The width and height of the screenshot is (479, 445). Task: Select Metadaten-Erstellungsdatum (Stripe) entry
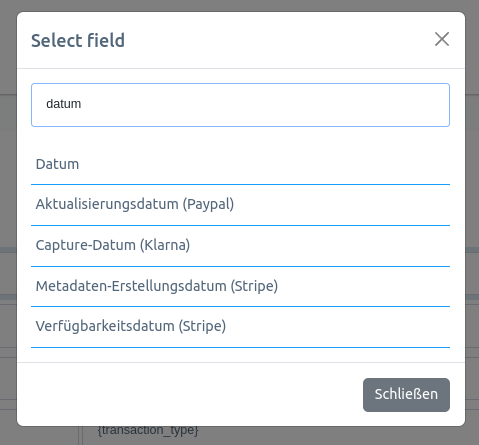click(x=240, y=286)
